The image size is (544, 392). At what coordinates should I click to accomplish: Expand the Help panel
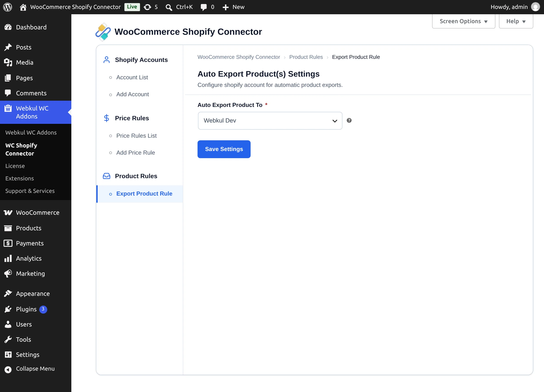516,21
